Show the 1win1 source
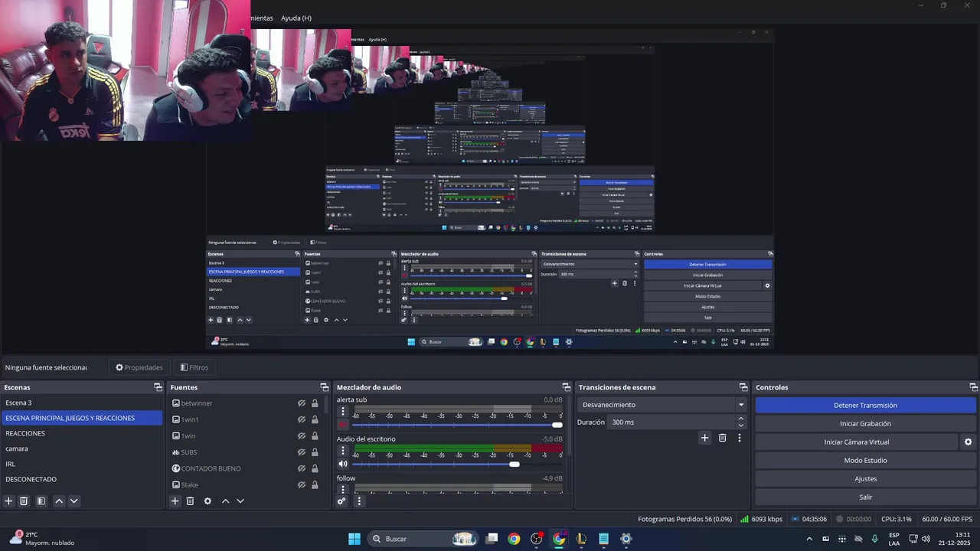The image size is (980, 551). (302, 419)
